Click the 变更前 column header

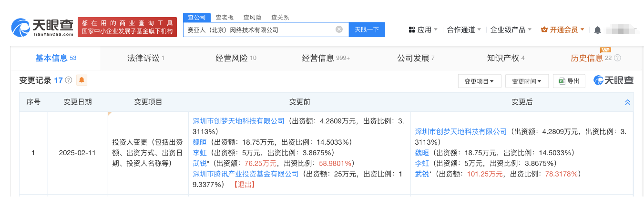tap(299, 102)
